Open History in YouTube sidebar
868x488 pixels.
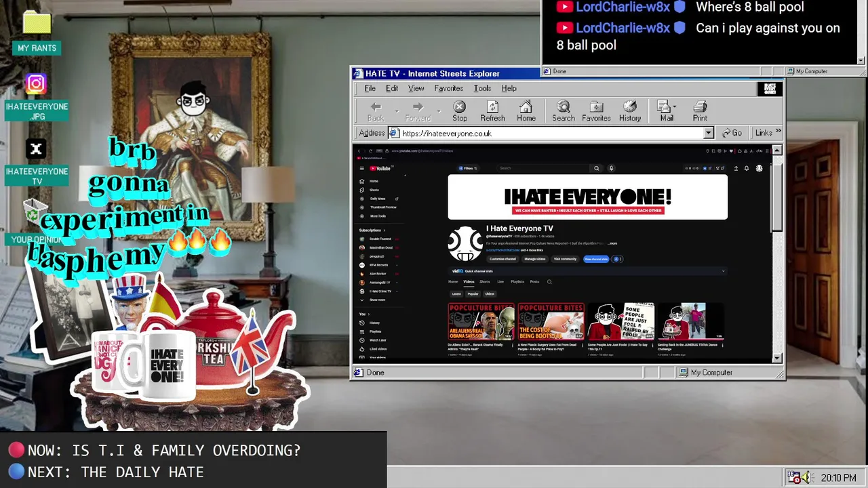374,323
